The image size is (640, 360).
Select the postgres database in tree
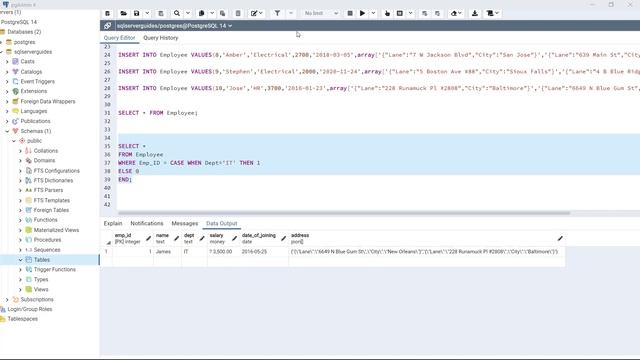(x=24, y=42)
